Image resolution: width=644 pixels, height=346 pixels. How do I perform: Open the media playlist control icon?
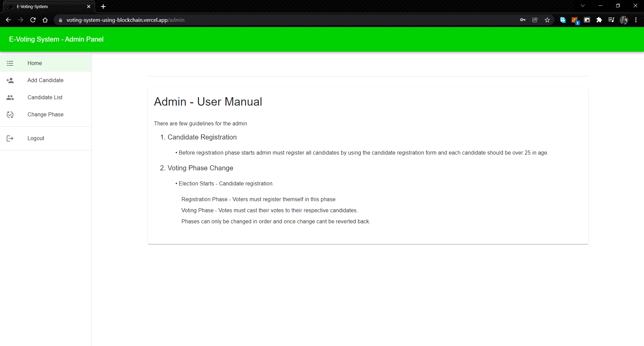(611, 20)
